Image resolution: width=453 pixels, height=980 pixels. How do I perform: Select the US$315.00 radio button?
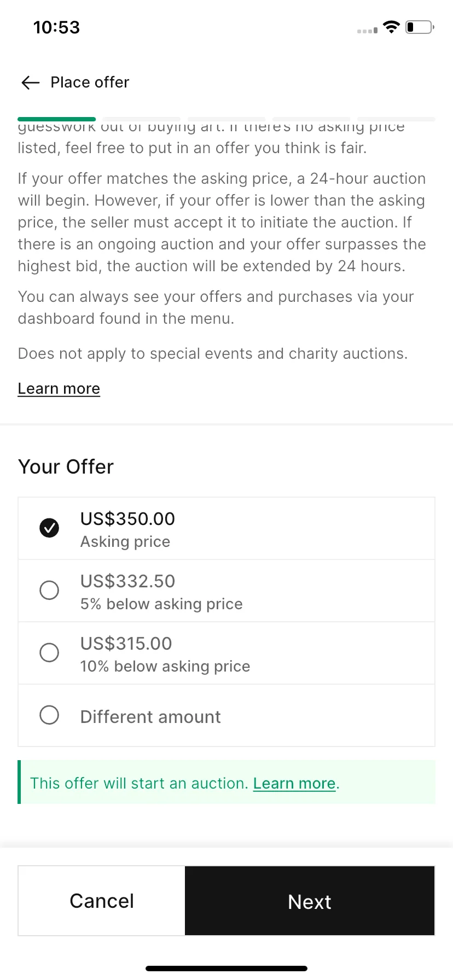tap(49, 652)
